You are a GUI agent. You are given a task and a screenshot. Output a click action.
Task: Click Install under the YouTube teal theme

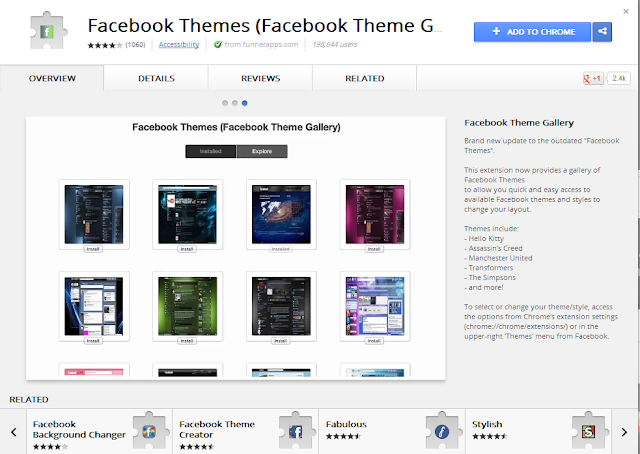click(187, 249)
